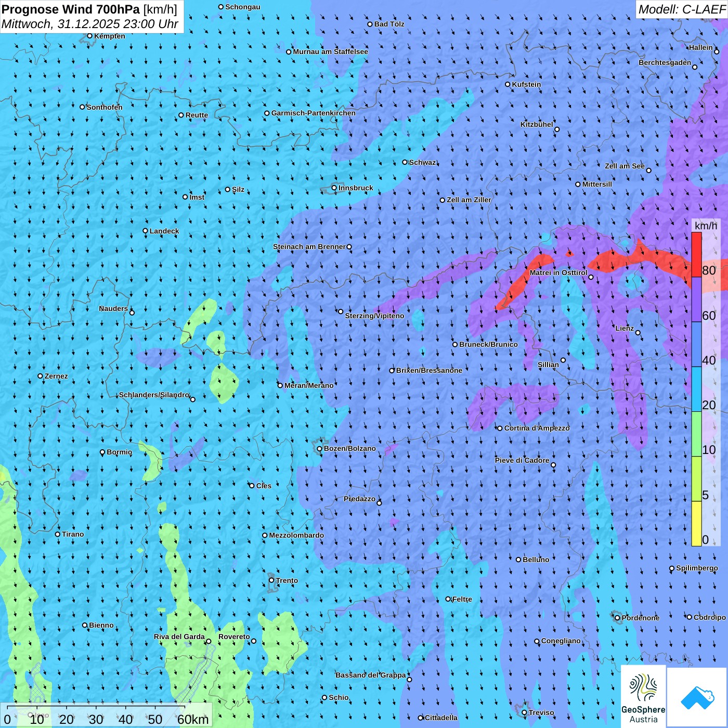728x728 pixels.
Task: Click the 'Murnau am Staffelsee' label
Action: [x=331, y=51]
